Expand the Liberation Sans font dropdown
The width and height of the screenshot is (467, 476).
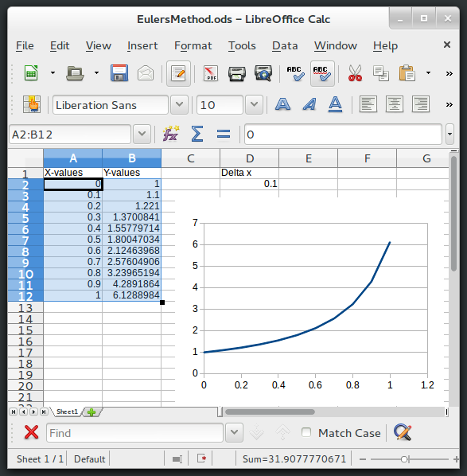pyautogui.click(x=179, y=105)
